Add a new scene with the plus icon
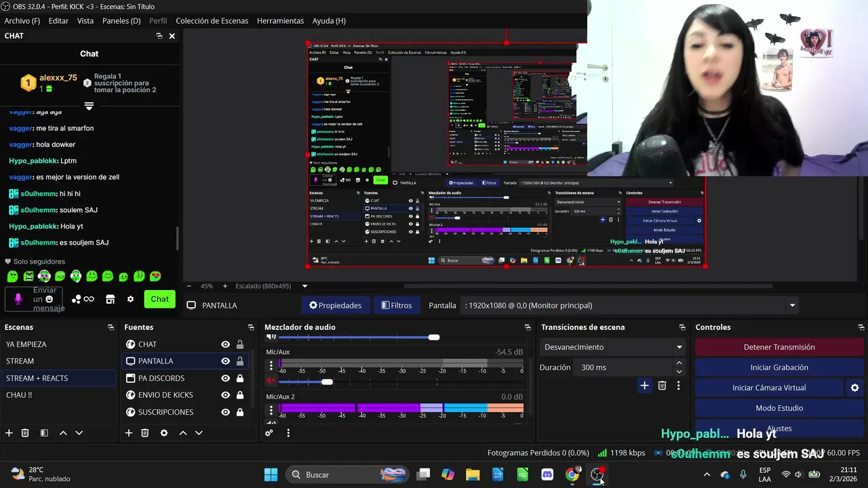Image resolution: width=868 pixels, height=488 pixels. point(9,433)
